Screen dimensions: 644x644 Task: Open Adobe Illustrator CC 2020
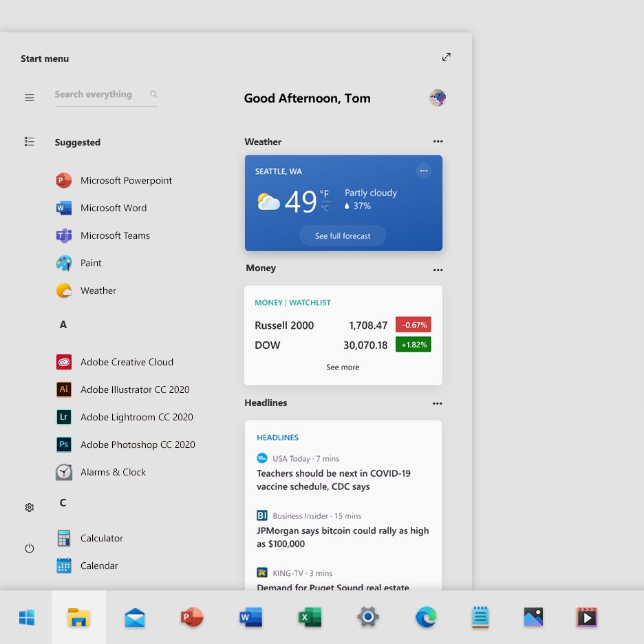[122, 389]
